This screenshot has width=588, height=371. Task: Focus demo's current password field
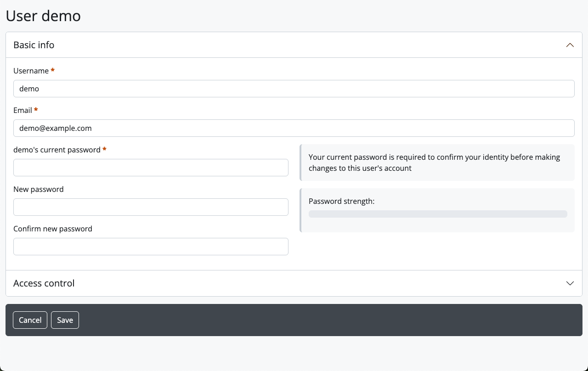tap(151, 168)
